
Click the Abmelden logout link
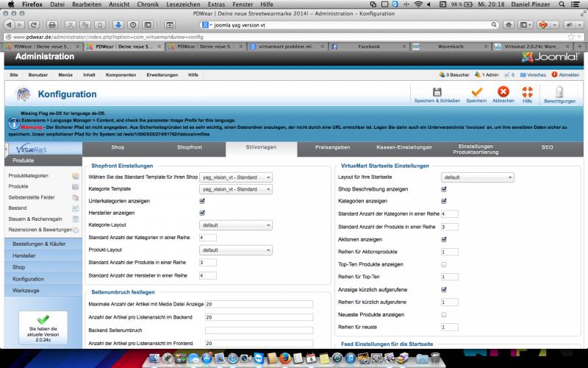568,75
